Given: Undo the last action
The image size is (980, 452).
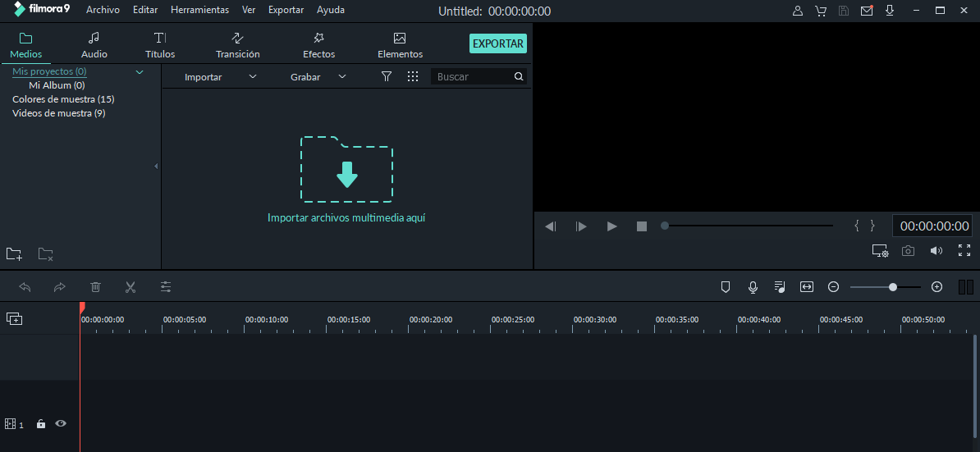Looking at the screenshot, I should coord(25,287).
